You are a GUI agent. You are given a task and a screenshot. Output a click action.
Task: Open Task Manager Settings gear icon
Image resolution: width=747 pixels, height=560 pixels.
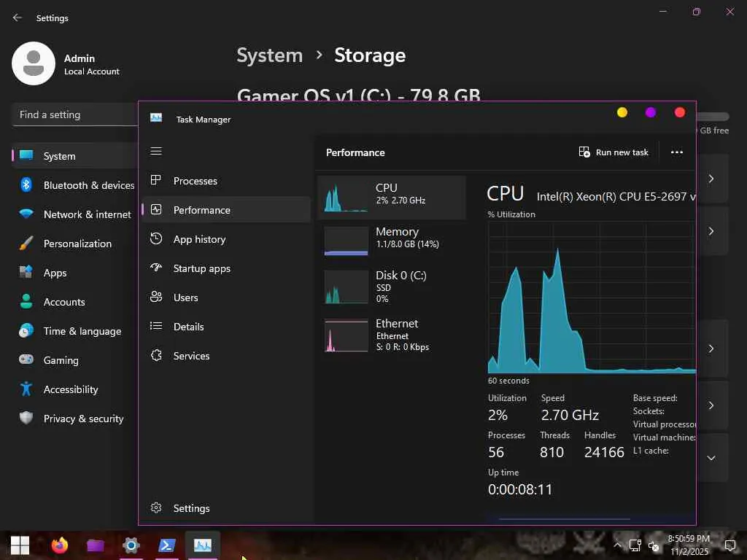156,508
